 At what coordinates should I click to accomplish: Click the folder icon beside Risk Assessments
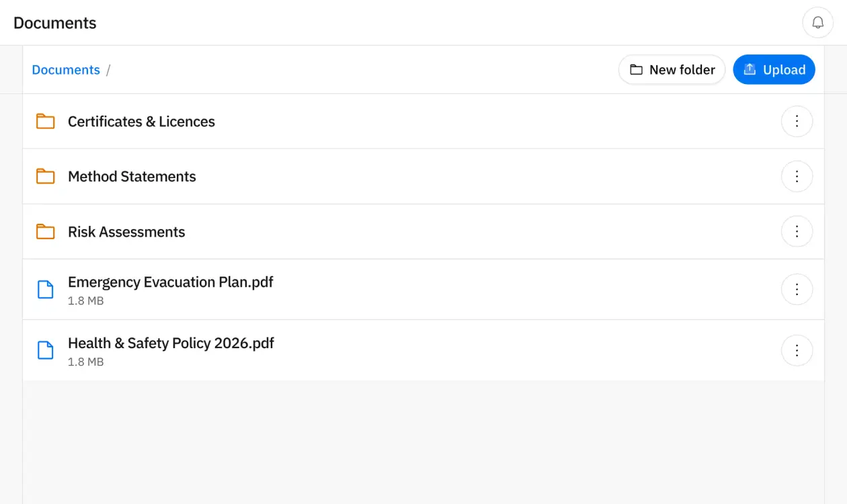tap(45, 231)
